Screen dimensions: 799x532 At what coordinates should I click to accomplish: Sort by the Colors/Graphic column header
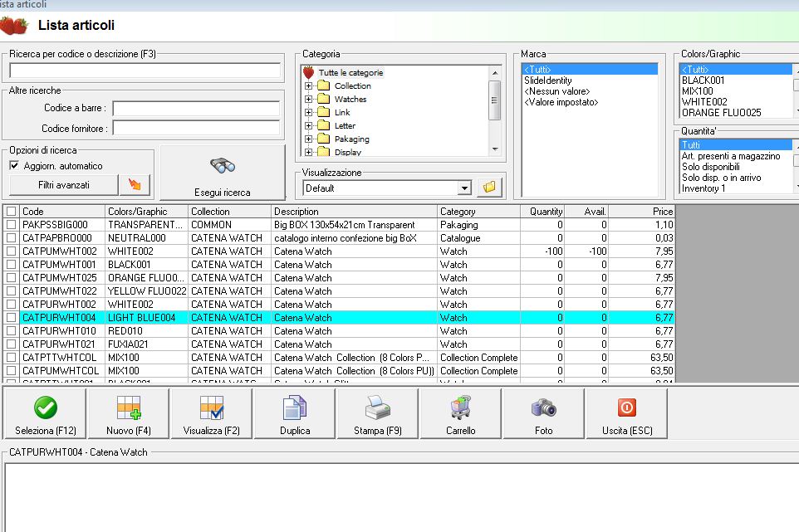[x=147, y=212]
